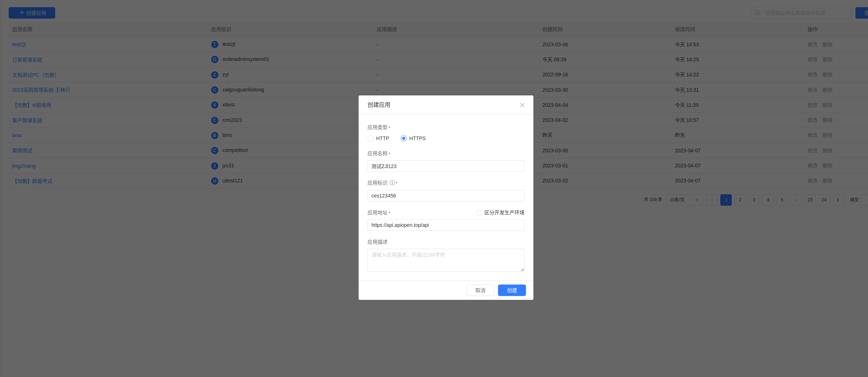868x377 pixels.
Task: Select the HTTPS radio button
Action: [403, 138]
